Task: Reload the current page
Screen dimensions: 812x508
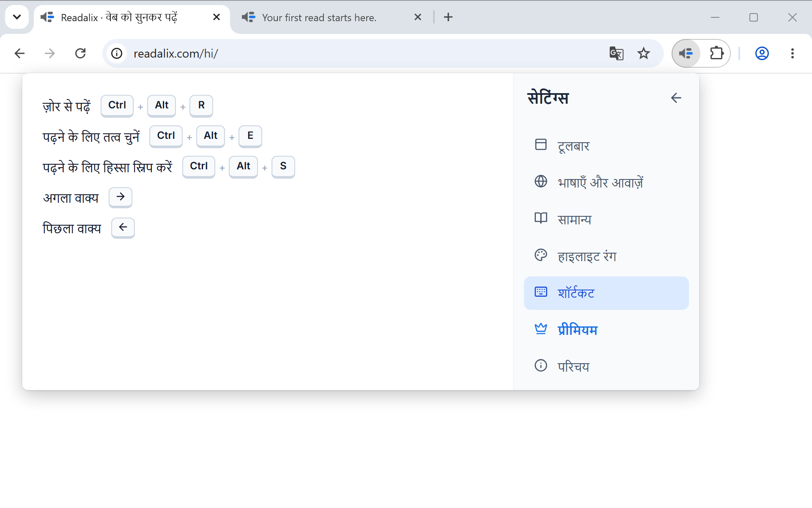Action: [x=80, y=53]
